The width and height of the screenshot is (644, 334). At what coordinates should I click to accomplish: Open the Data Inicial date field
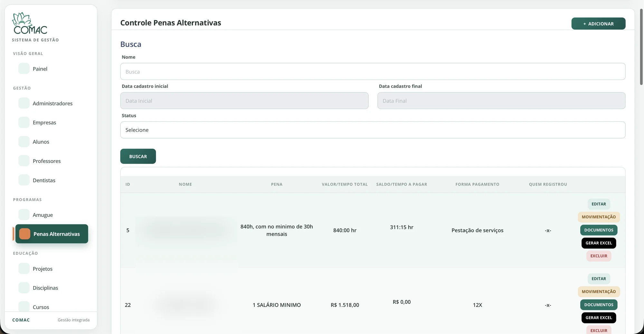pyautogui.click(x=244, y=101)
